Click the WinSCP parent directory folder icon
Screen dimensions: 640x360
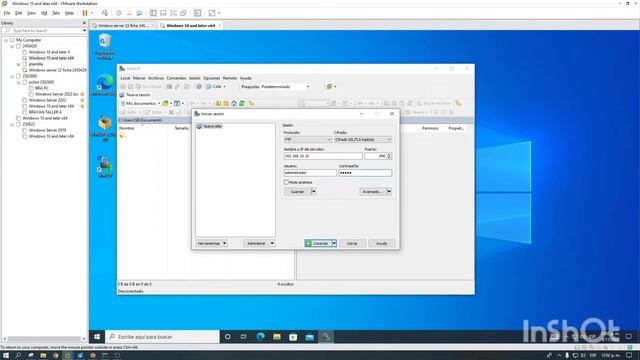[x=218, y=103]
